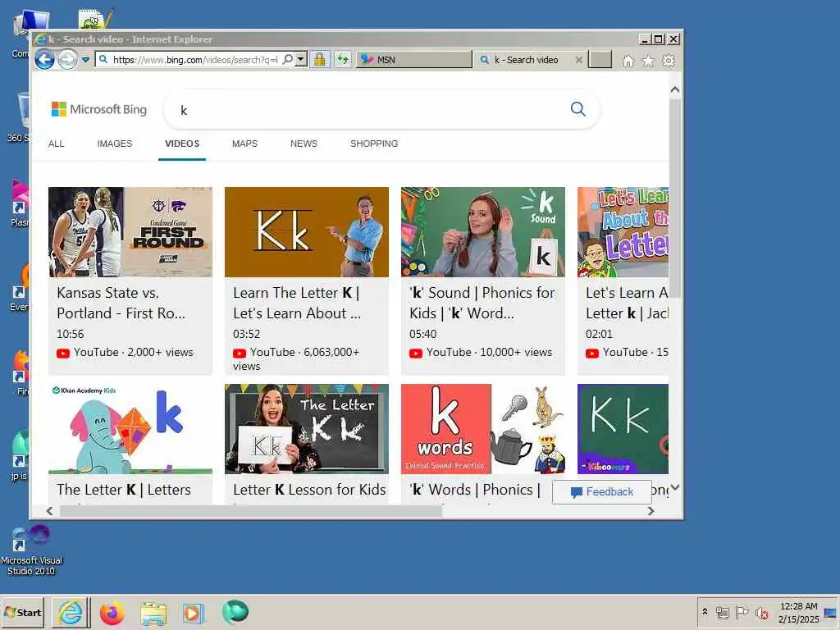The height and width of the screenshot is (630, 840).
Task: Open the Khan Academy Kids elephant thumbnail
Action: tap(130, 429)
